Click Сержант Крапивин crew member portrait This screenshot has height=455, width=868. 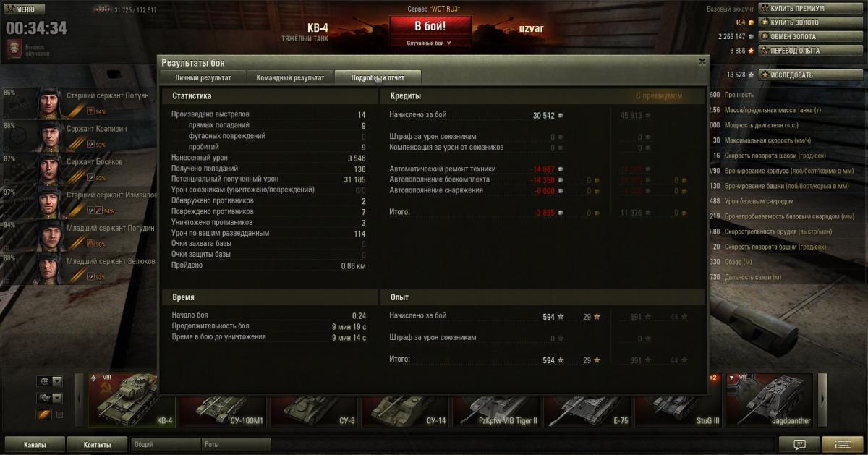pyautogui.click(x=51, y=136)
